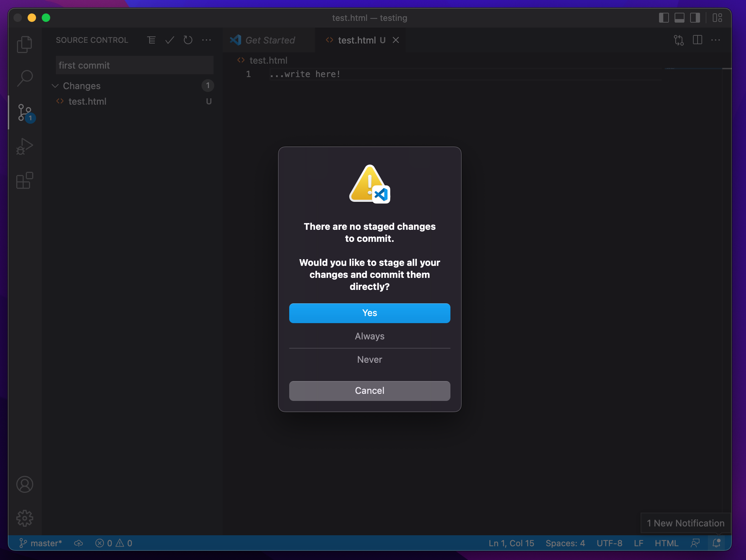Open Source Control more actions ellipsis
The height and width of the screenshot is (560, 746).
(x=206, y=40)
